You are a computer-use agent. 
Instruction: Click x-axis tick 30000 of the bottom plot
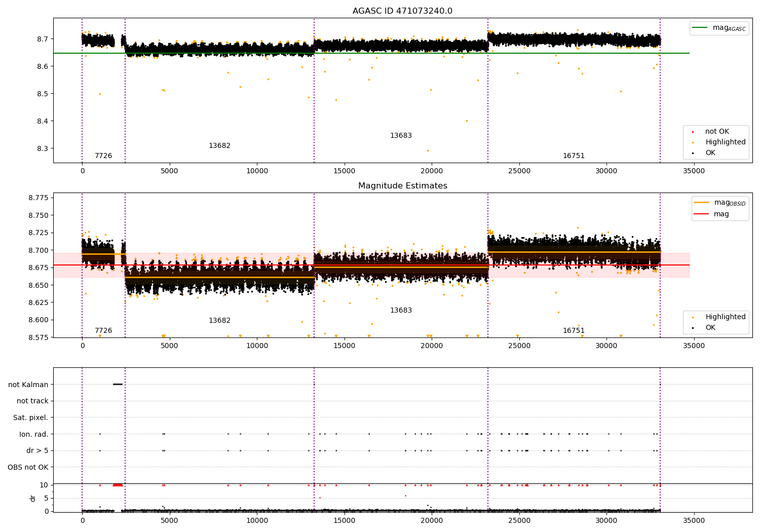[x=606, y=521]
